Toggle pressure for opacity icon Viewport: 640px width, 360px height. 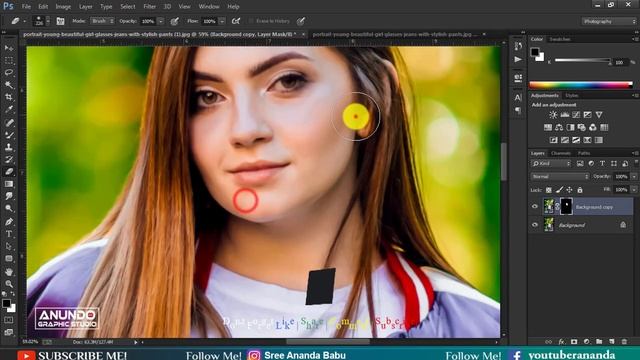point(174,21)
